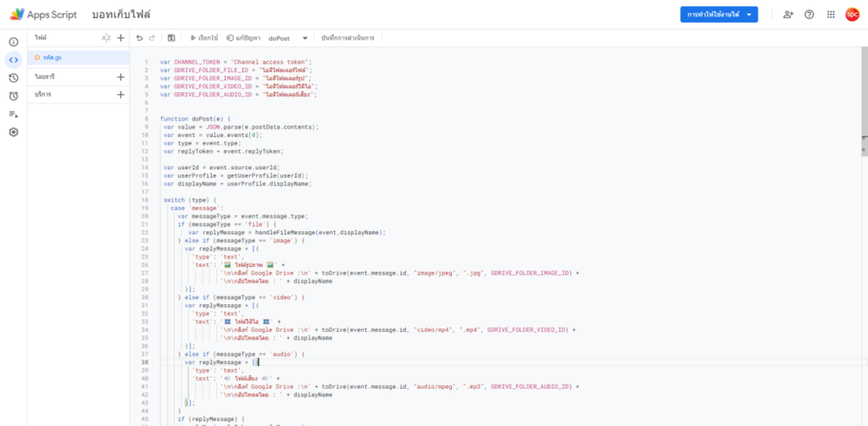Open the Overview info icon in sidebar
Viewport: 868px width, 426px height.
point(14,41)
